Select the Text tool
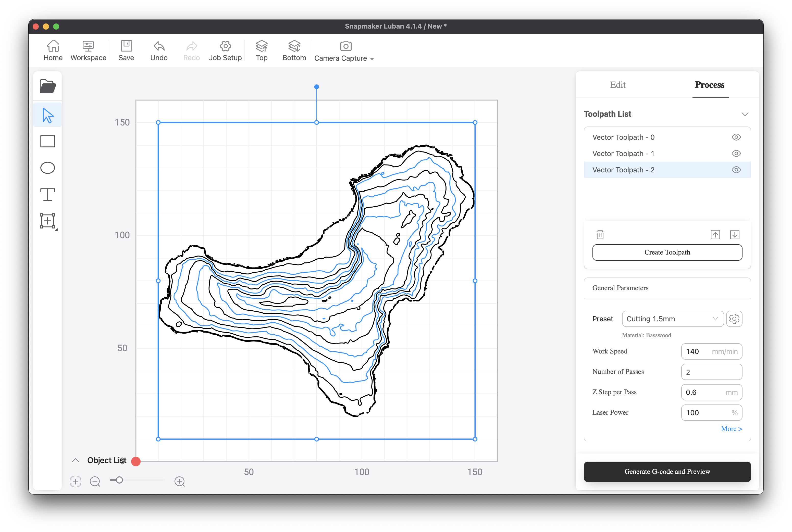Image resolution: width=792 pixels, height=532 pixels. coord(47,194)
